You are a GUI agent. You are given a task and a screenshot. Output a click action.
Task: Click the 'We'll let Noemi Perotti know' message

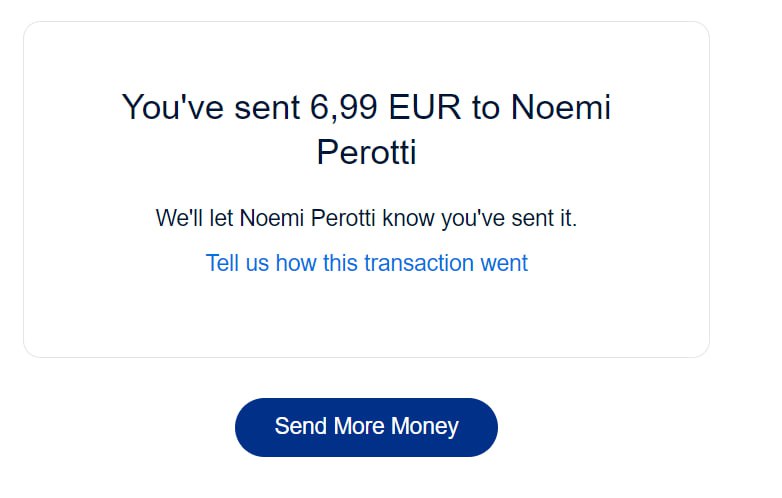click(366, 217)
